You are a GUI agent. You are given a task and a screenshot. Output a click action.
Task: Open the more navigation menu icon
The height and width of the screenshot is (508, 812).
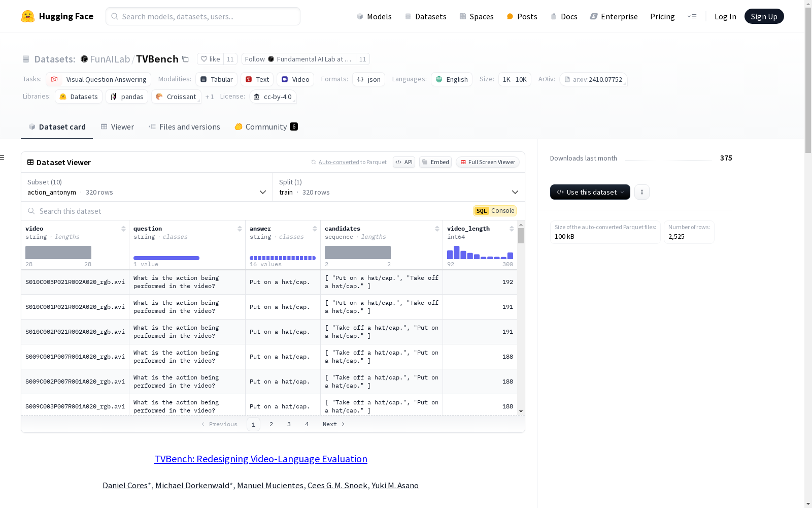point(692,16)
